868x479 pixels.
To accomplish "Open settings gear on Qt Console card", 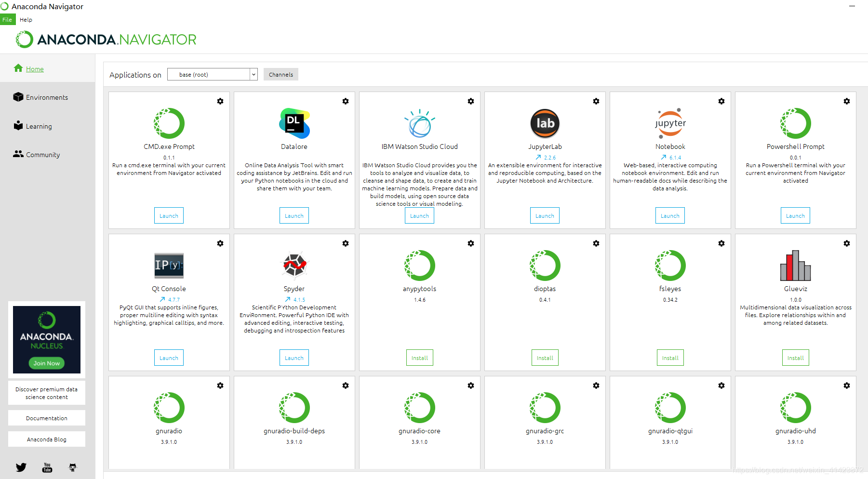I will click(x=220, y=243).
